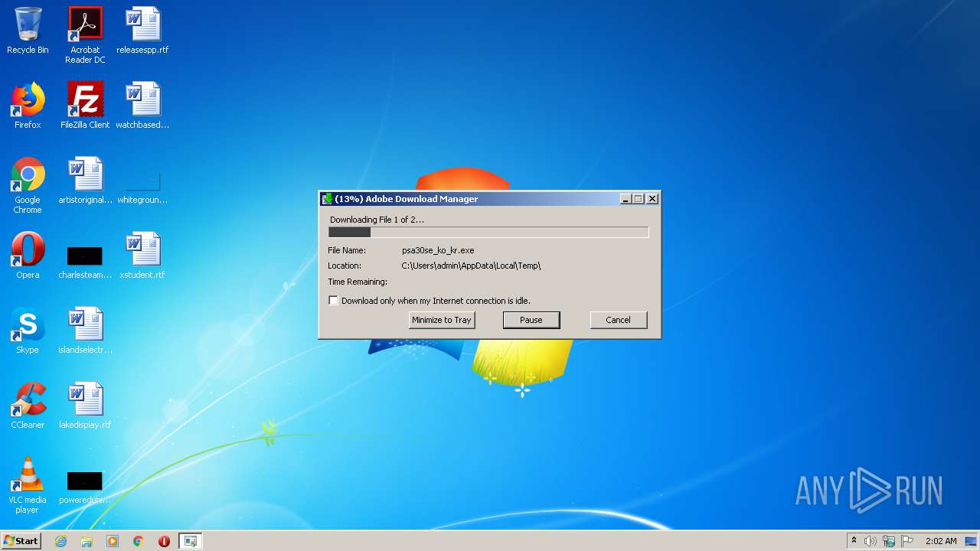The image size is (980, 551).
Task: Open Internet Explorer in taskbar
Action: click(x=60, y=541)
